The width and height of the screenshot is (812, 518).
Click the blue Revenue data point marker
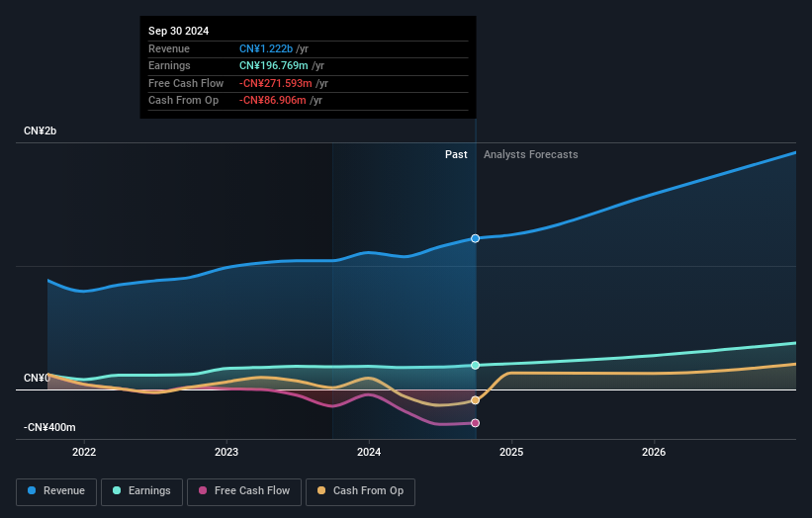click(475, 238)
